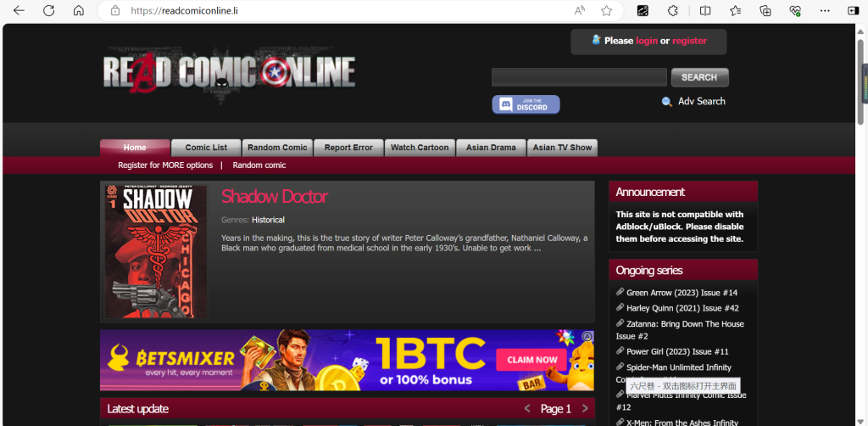
Task: Click the Historical genre link
Action: 268,220
